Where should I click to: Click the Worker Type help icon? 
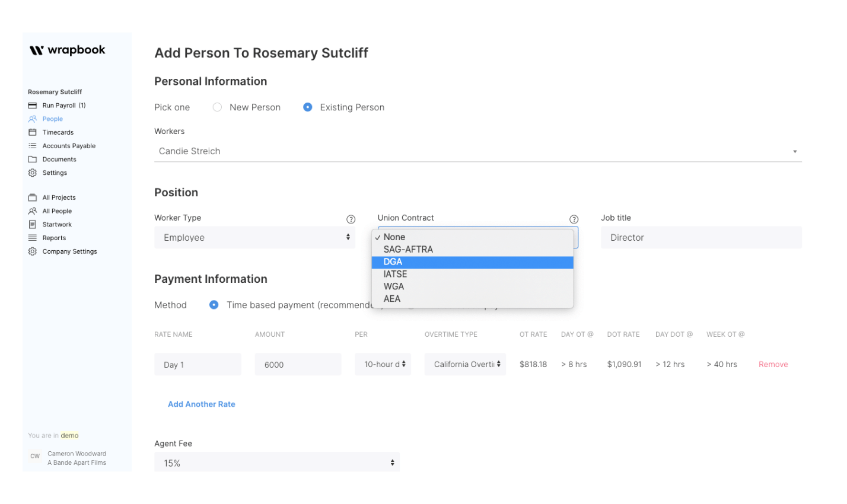point(351,219)
